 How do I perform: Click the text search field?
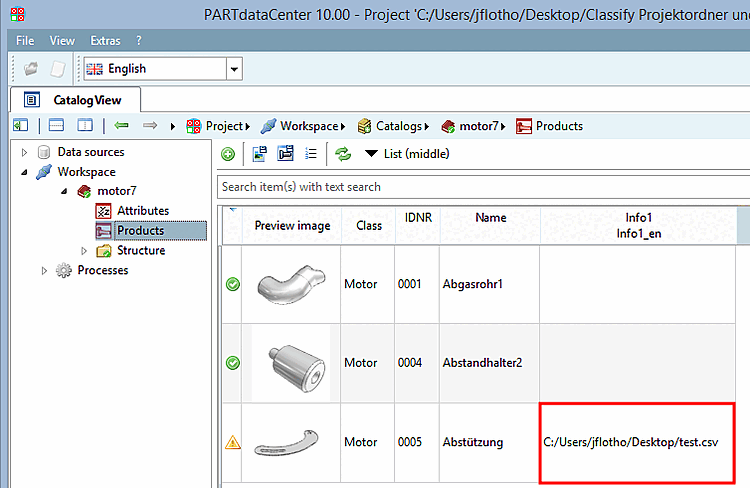(x=483, y=187)
